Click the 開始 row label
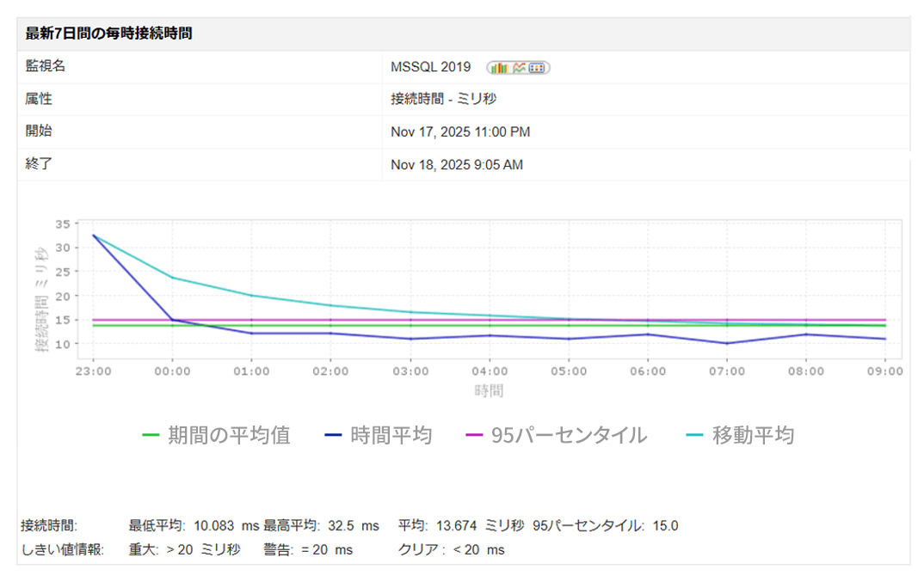918x588 pixels. coord(38,131)
